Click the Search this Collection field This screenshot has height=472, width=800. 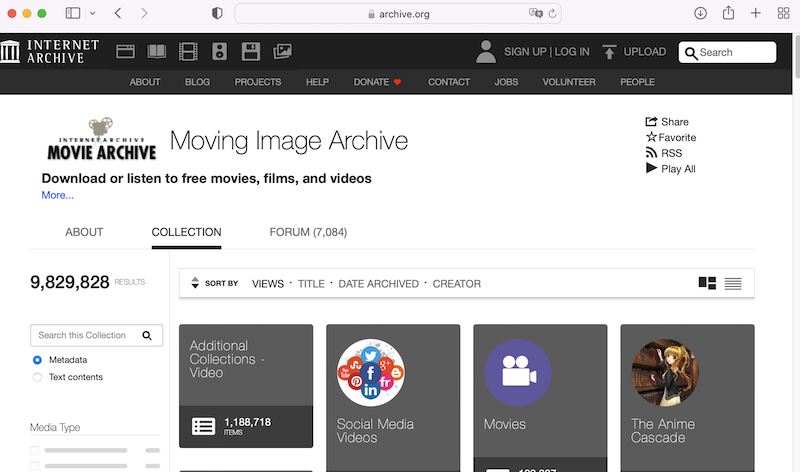96,335
